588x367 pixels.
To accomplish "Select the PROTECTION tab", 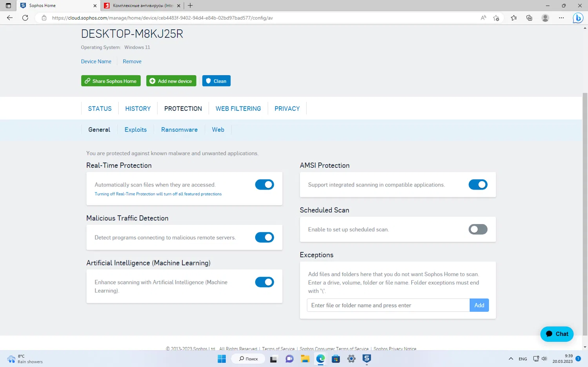I will point(183,108).
